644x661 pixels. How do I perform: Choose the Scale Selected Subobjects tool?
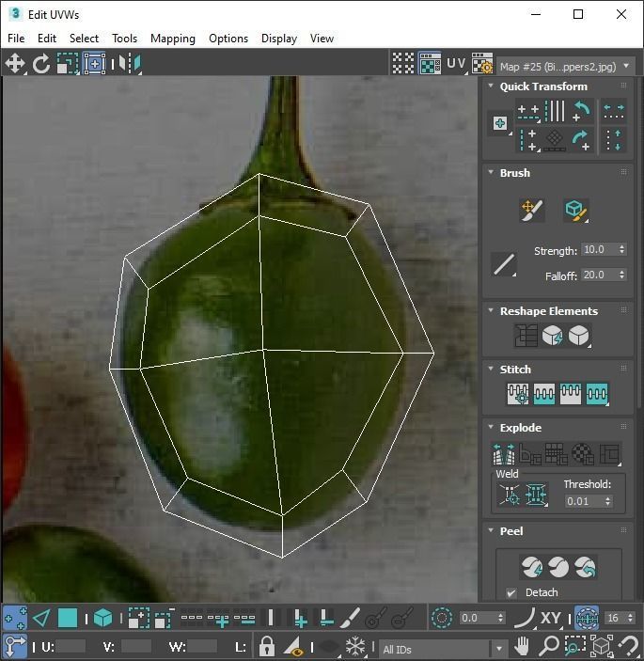68,64
